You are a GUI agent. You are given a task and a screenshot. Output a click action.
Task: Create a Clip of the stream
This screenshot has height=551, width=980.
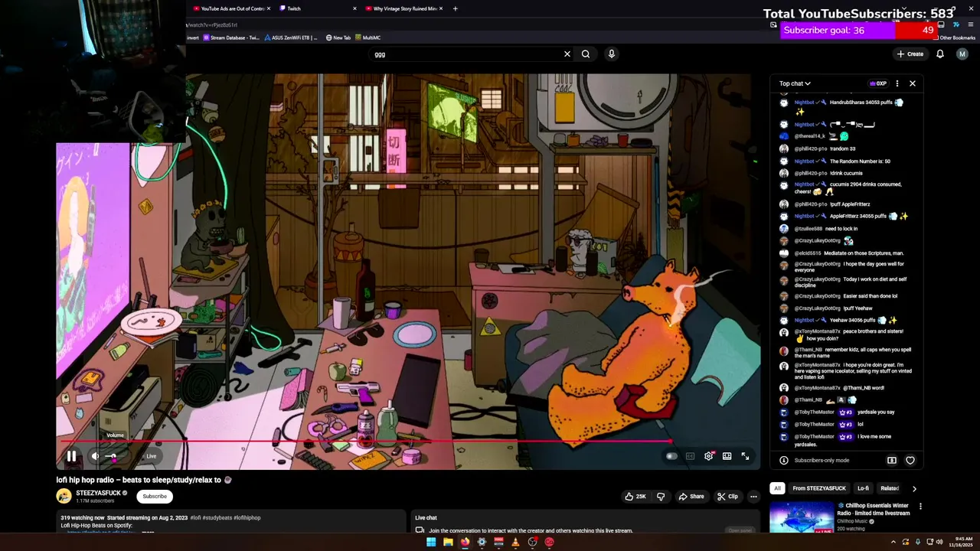point(727,496)
